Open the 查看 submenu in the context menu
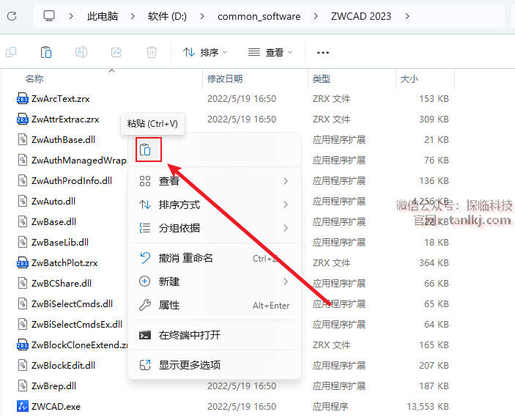This screenshot has height=420, width=515. [x=215, y=181]
